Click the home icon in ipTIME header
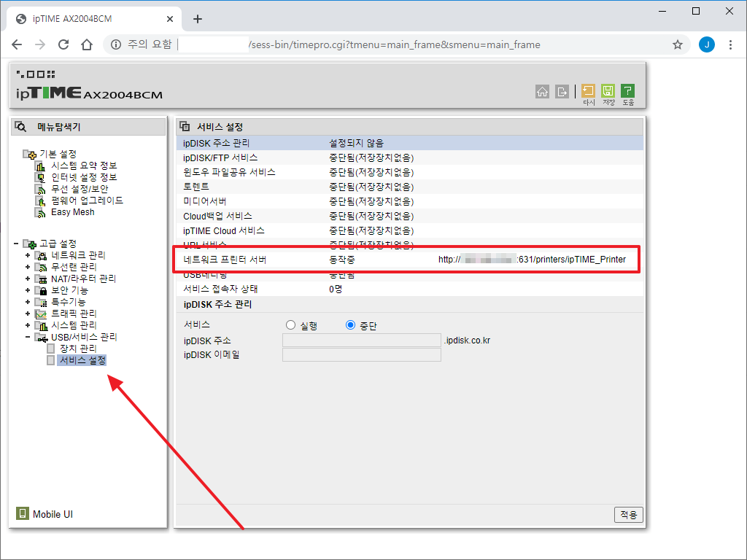The height and width of the screenshot is (560, 747). [542, 91]
